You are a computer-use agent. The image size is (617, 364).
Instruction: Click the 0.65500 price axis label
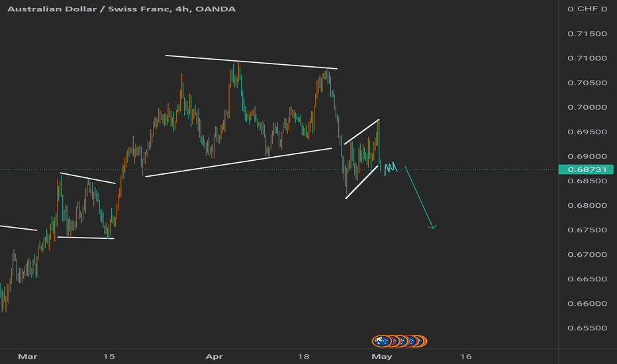(587, 328)
